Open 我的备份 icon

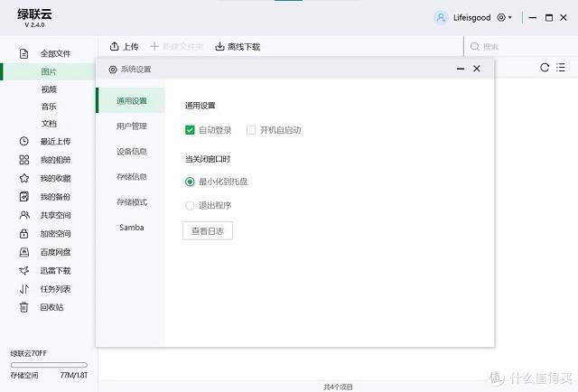pos(24,197)
